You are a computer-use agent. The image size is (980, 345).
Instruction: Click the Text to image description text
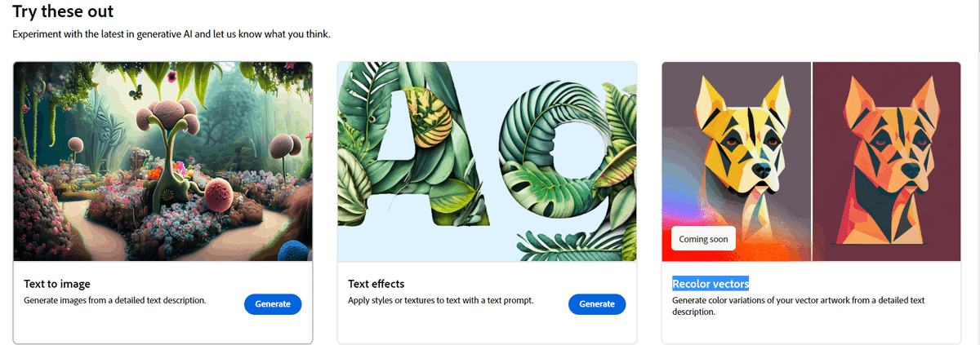click(x=114, y=300)
